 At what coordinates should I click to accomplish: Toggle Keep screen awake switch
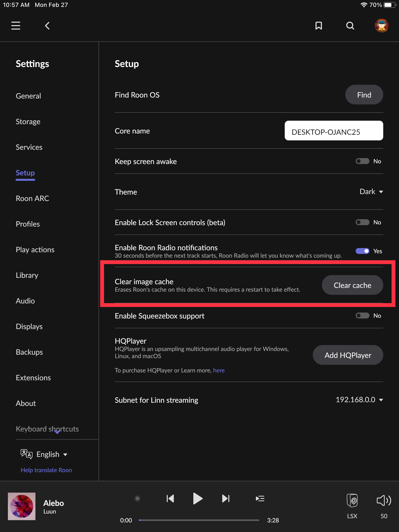(363, 161)
